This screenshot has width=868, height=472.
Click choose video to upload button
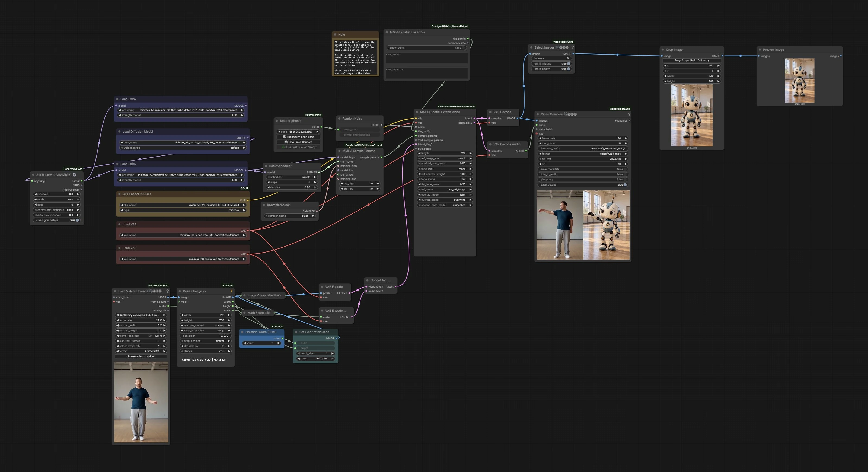[x=141, y=356]
